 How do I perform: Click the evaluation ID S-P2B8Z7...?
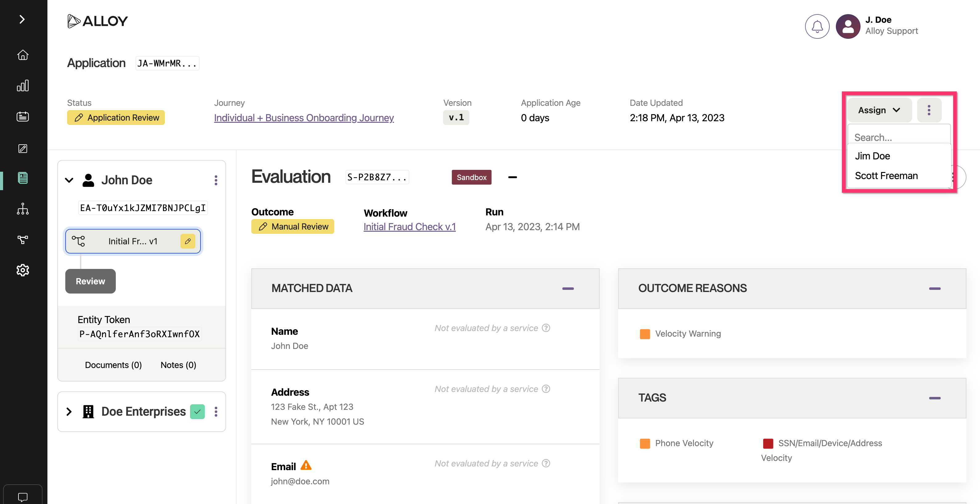point(377,177)
